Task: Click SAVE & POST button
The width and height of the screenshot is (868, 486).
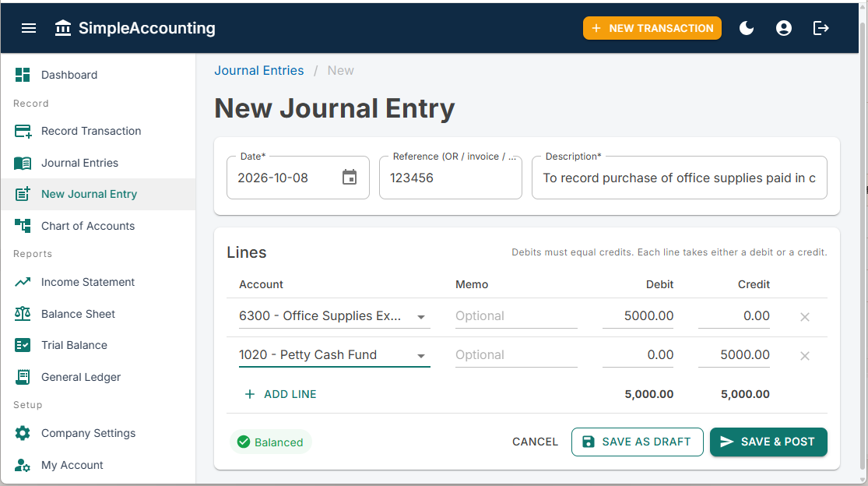Action: tap(768, 442)
